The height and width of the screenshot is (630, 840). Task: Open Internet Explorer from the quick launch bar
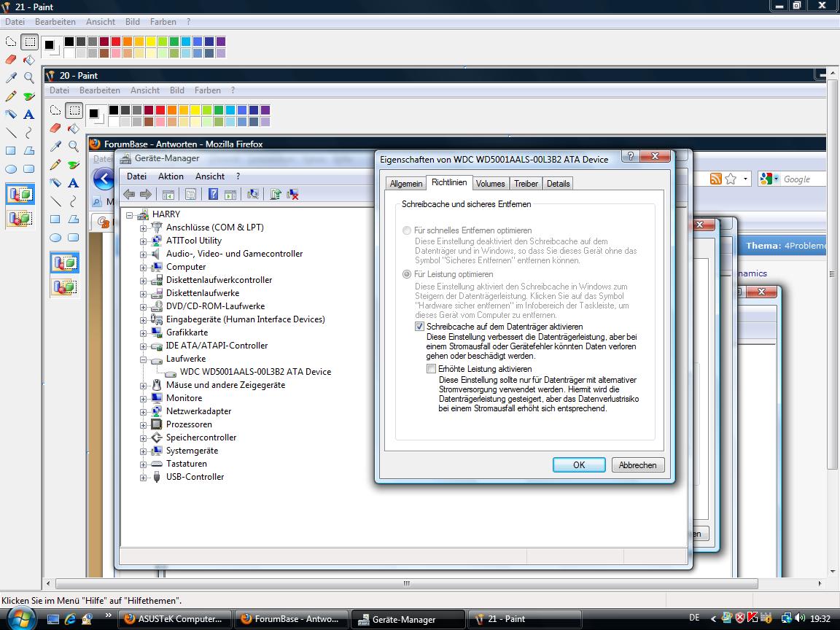click(70, 619)
